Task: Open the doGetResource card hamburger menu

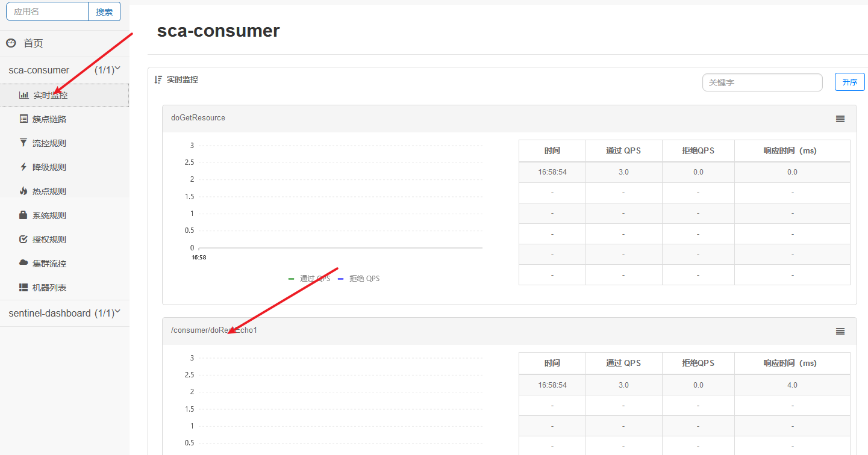Action: pos(840,119)
